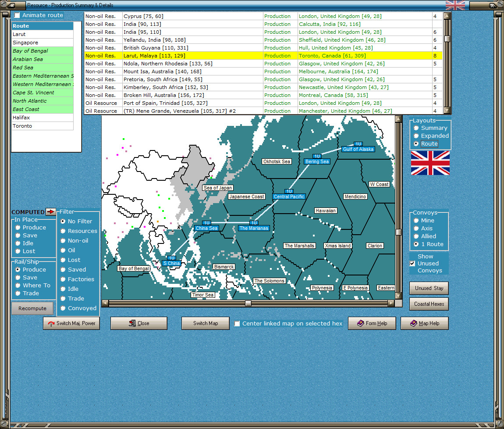Select Rail/Ship Trade option
This screenshot has height=429, width=504.
[18, 293]
